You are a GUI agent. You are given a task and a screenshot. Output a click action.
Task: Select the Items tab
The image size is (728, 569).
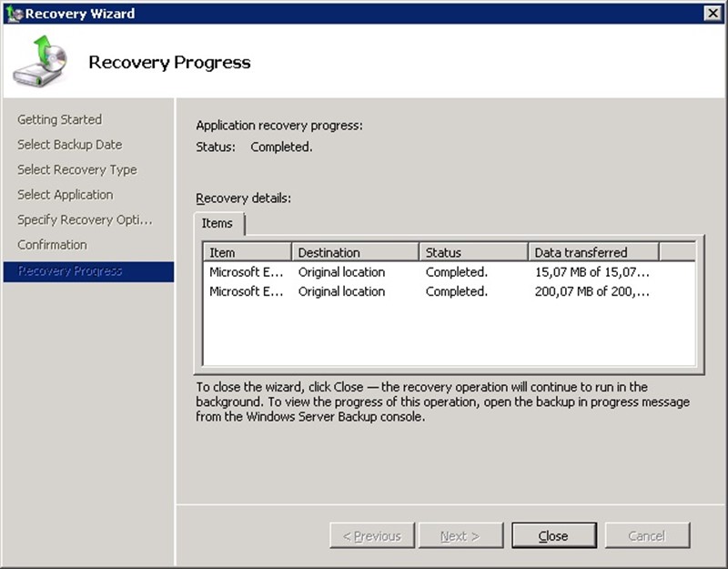point(217,224)
